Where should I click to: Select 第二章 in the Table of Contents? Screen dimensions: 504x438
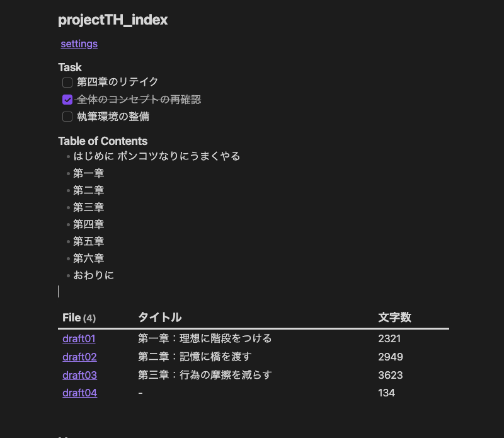(x=88, y=190)
